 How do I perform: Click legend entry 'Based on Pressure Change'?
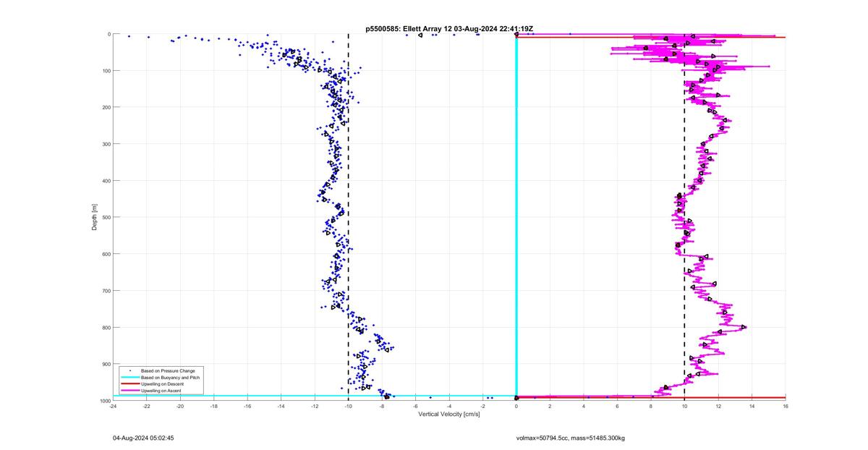168,371
